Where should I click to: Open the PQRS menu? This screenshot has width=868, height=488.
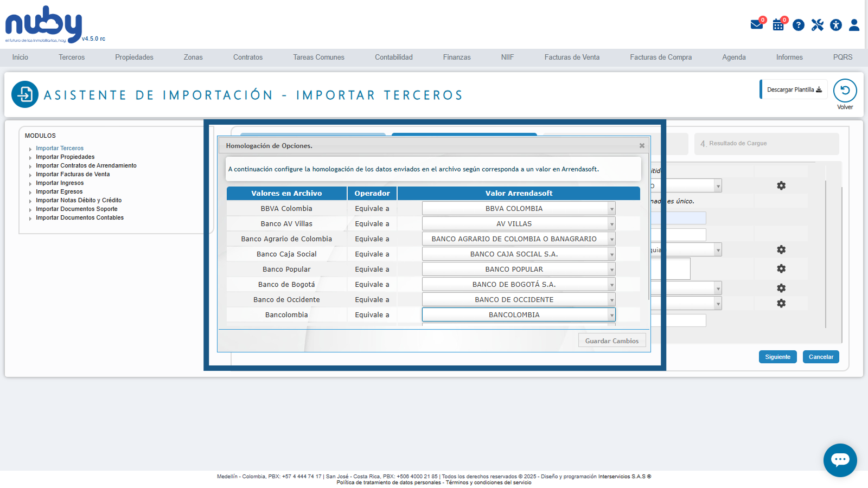pyautogui.click(x=843, y=57)
